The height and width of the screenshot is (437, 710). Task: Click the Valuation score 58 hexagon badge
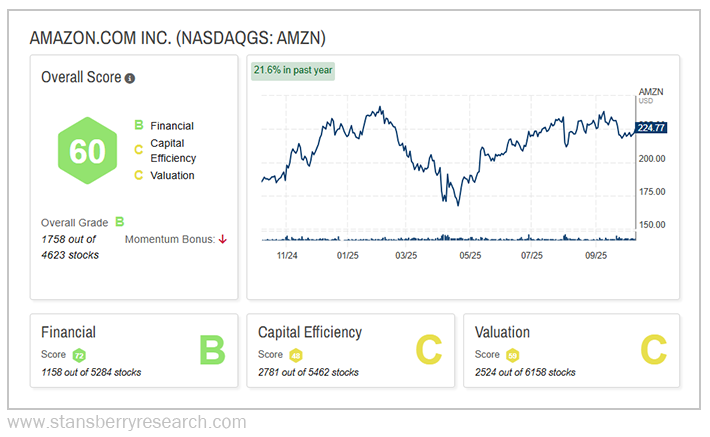(513, 355)
